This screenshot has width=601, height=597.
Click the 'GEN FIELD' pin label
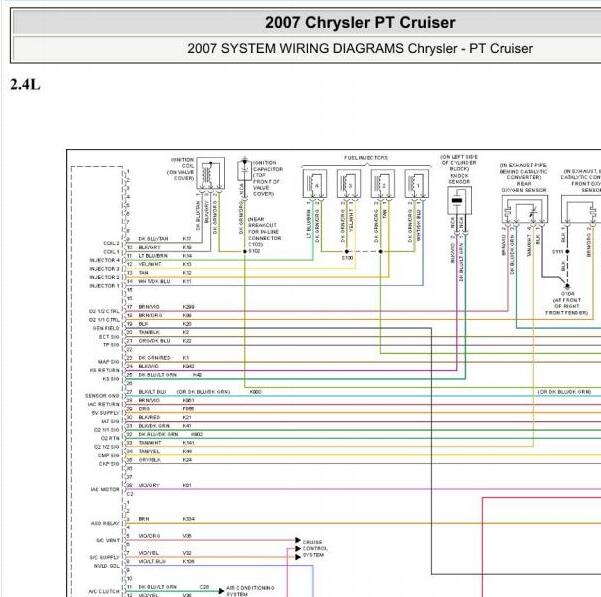(x=106, y=328)
